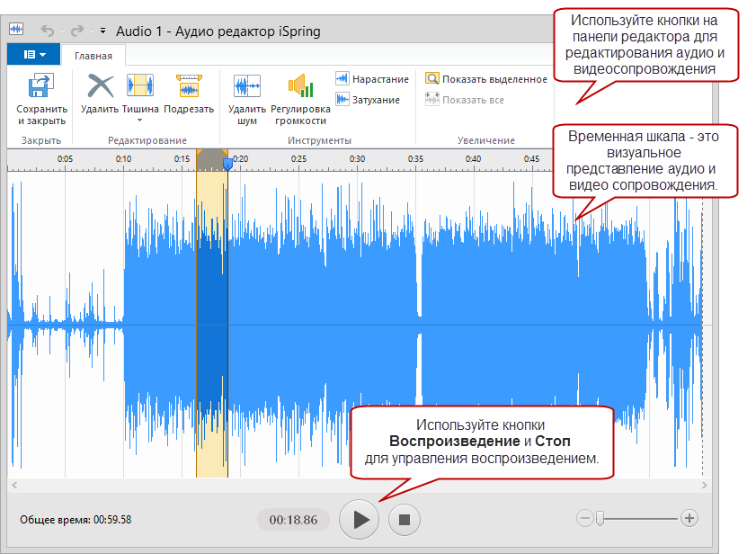Click the 0:05 mark on the time ruler

pyautogui.click(x=65, y=159)
